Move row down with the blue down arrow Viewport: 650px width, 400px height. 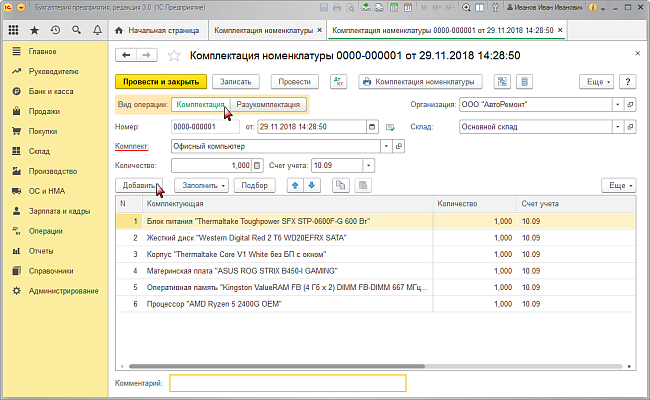[311, 185]
